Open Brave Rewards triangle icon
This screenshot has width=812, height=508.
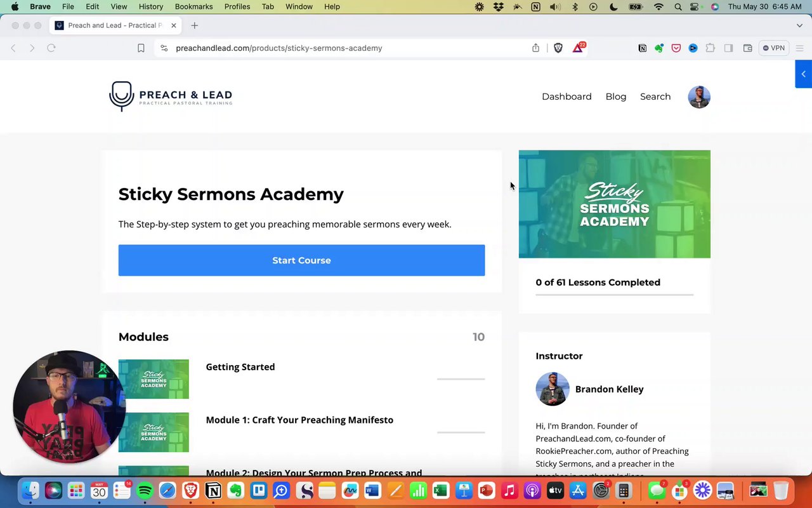click(579, 48)
